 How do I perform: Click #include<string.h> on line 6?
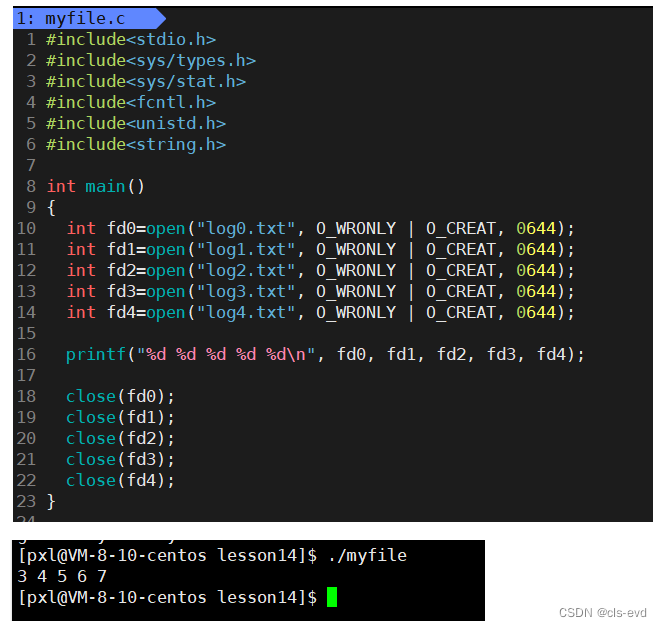coord(136,145)
